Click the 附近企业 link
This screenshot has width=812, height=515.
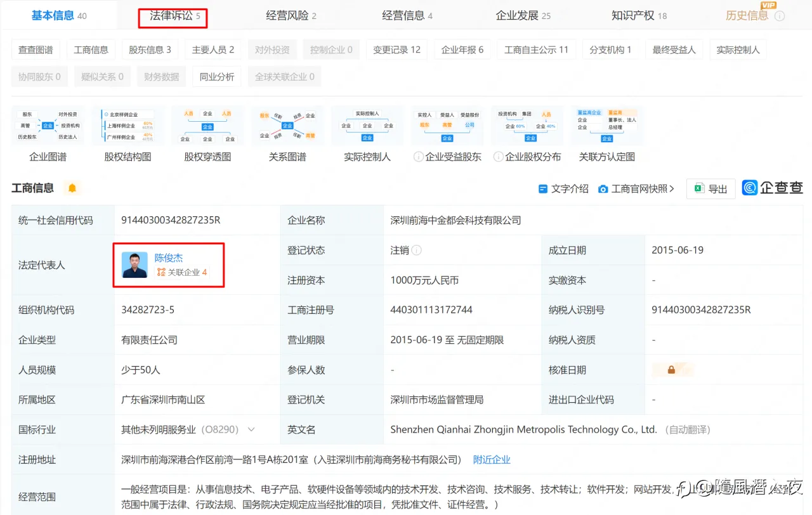(x=492, y=459)
